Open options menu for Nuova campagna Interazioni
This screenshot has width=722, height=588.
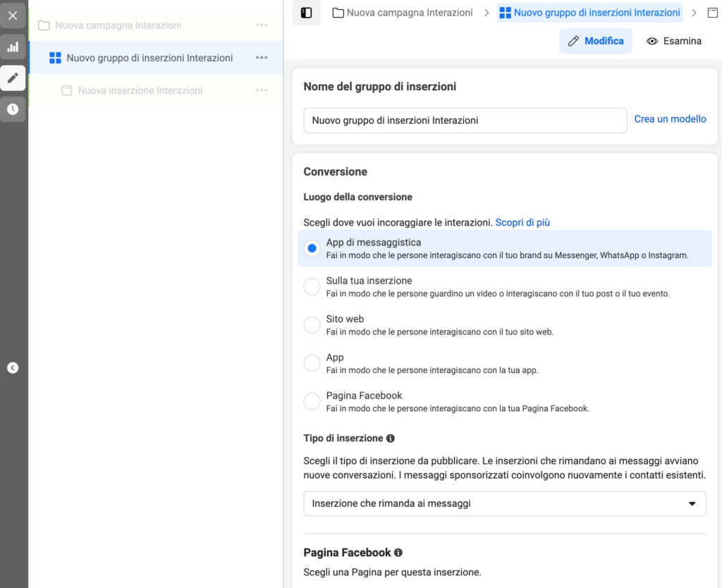click(262, 25)
